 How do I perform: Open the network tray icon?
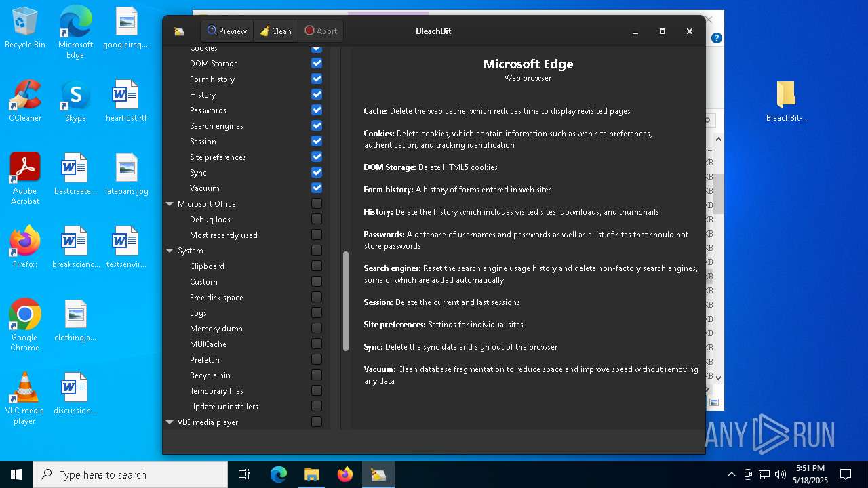coord(764,474)
